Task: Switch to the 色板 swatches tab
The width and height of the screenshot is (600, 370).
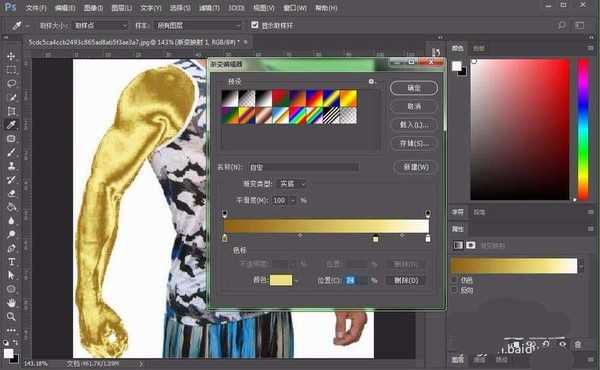Action: [479, 48]
